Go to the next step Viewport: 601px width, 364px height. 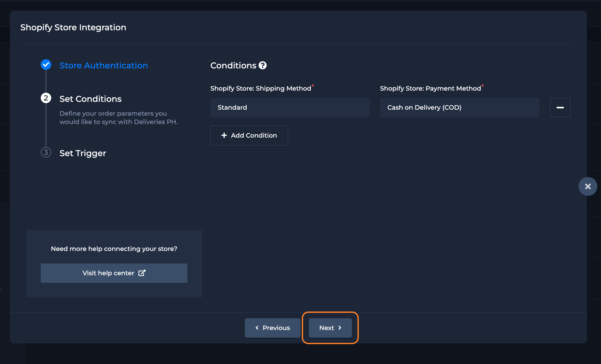click(330, 328)
